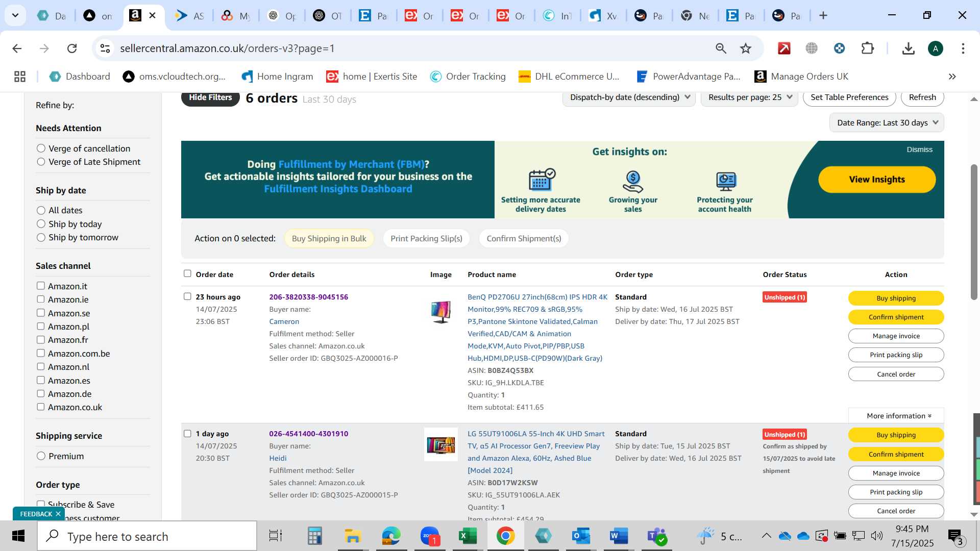Open Task View on the taskbar
The width and height of the screenshot is (980, 551).
pos(276,536)
